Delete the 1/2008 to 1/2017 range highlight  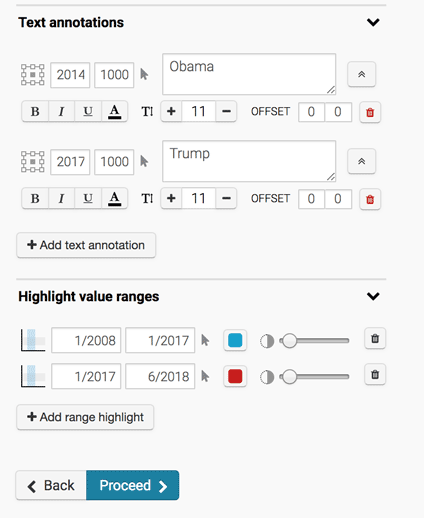coord(375,339)
